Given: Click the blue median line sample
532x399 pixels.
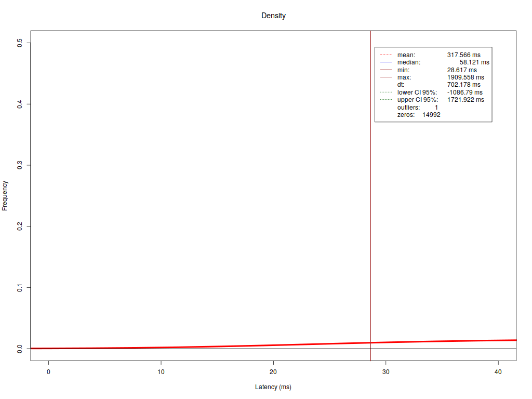Looking at the screenshot, I should pos(386,62).
